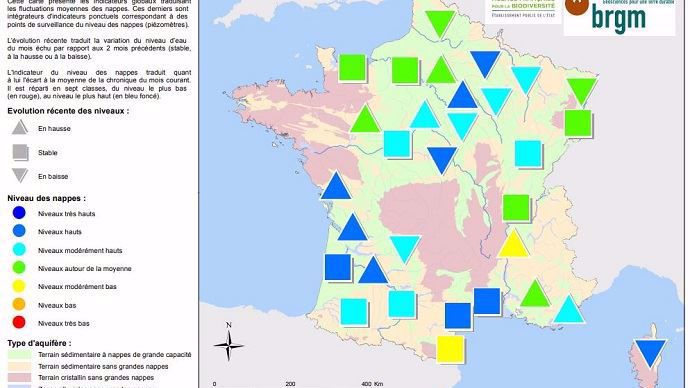Click the red 'Niveaux très bas' circle

click(19, 322)
